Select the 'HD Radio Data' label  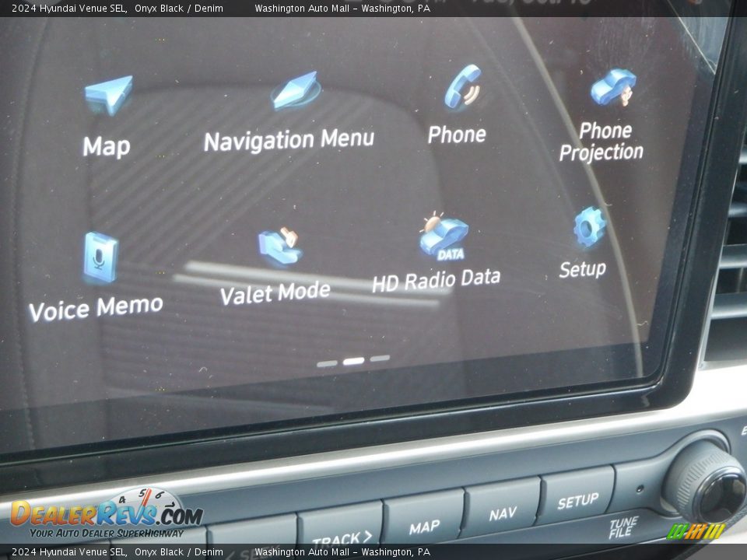coord(437,280)
